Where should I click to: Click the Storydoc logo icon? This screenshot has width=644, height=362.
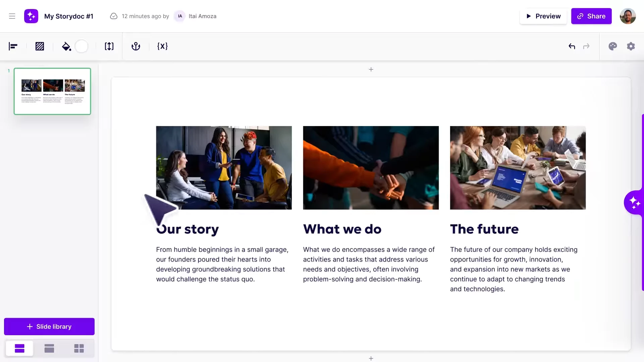click(x=31, y=16)
